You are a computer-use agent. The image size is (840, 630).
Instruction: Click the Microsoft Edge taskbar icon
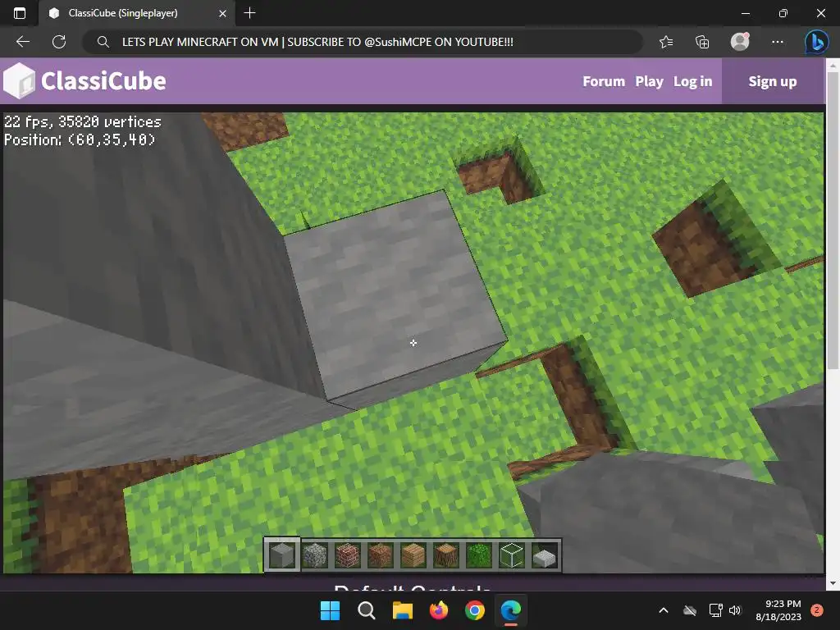coord(510,610)
